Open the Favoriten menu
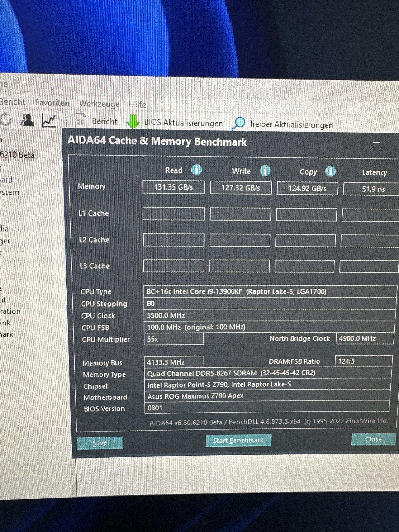Screen dimensions: 399x532 52,103
